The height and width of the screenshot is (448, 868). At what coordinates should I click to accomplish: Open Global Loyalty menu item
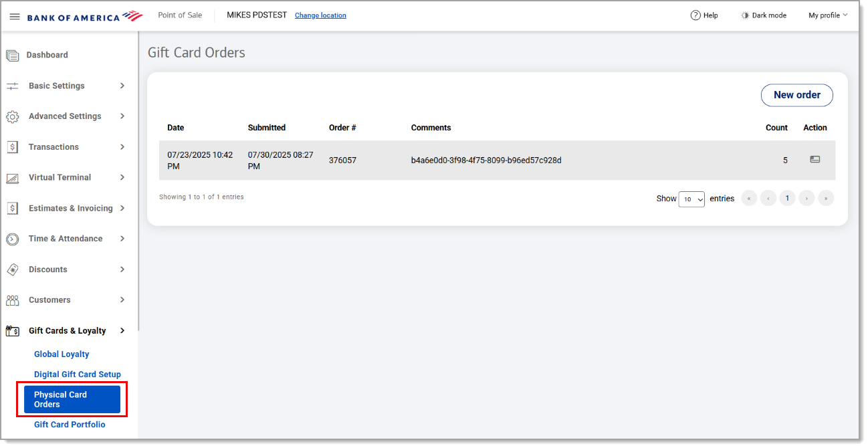tap(62, 354)
